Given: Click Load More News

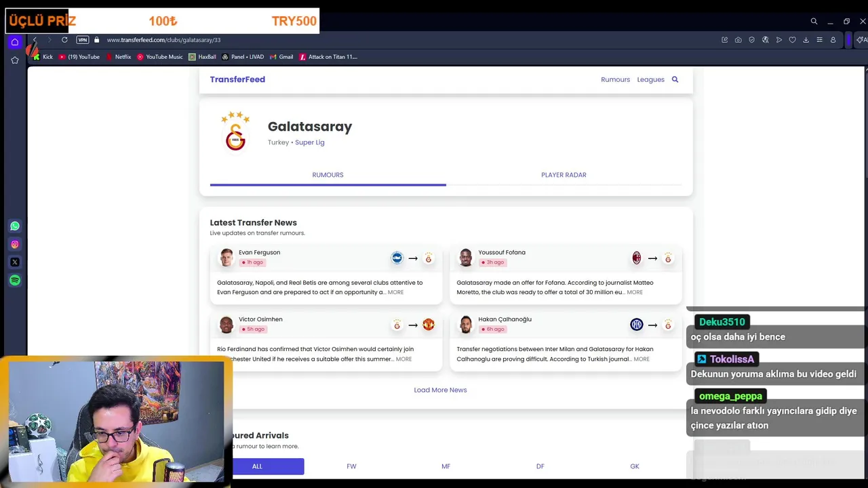Looking at the screenshot, I should click(x=440, y=390).
